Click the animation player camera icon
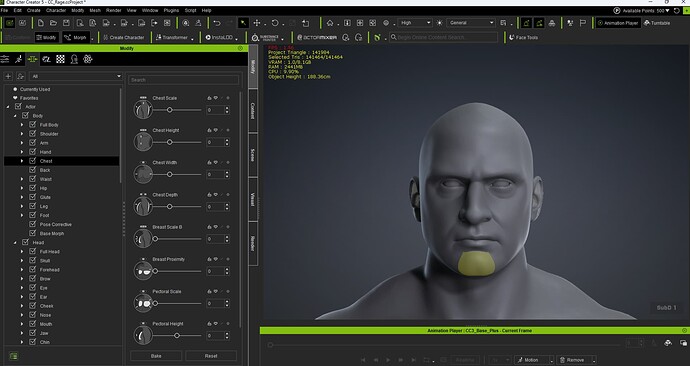The image size is (690, 366). [668, 343]
